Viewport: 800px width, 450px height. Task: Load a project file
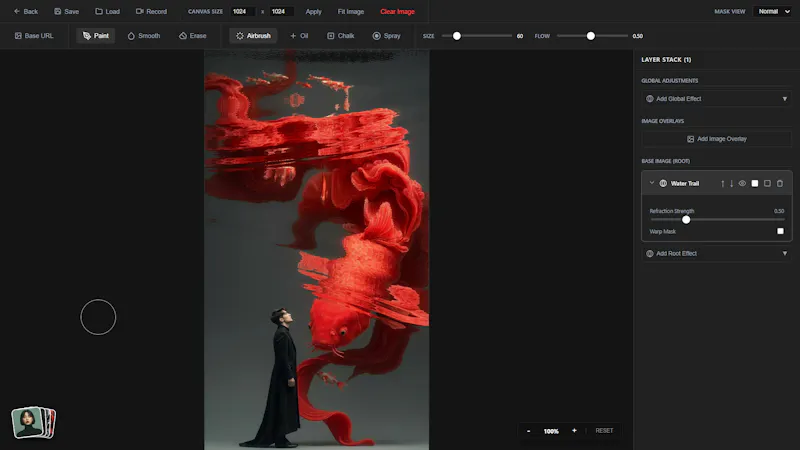coord(108,11)
